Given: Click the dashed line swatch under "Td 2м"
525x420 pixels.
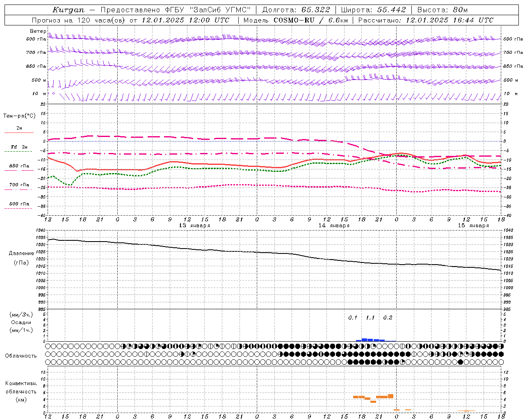Looking at the screenshot, I should pyautogui.click(x=18, y=152).
